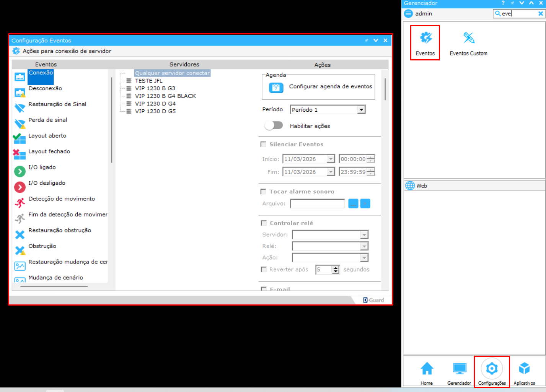Open the Período dropdown

click(361, 110)
